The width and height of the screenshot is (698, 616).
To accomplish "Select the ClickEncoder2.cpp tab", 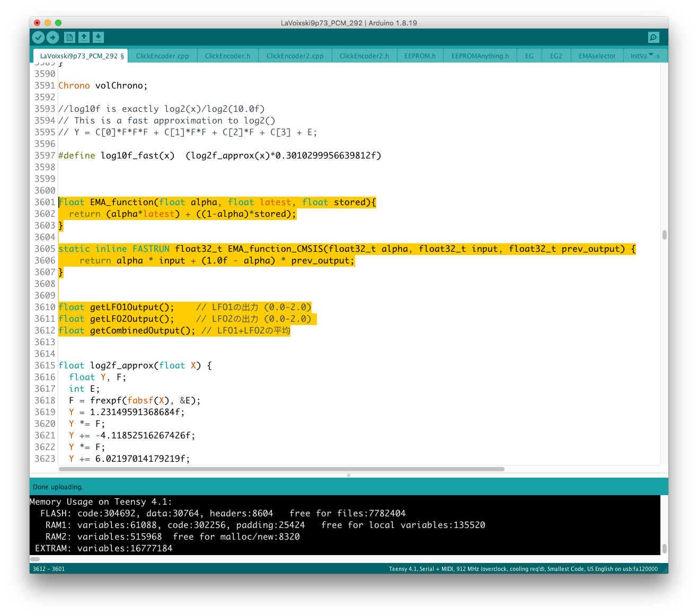I will pyautogui.click(x=295, y=56).
